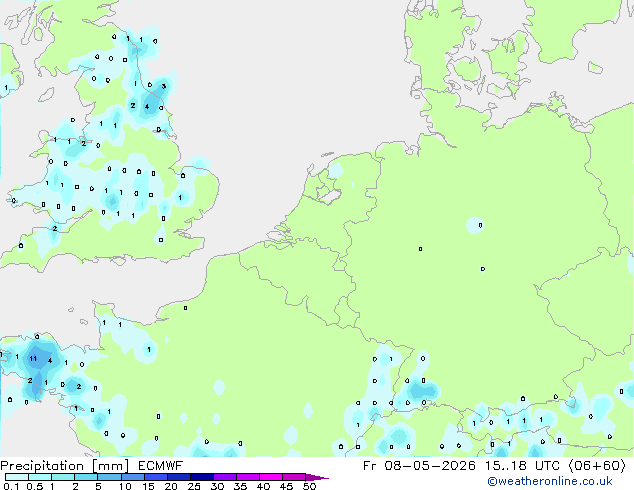Select the dark navy 25–30 legend swatch

click(202, 477)
